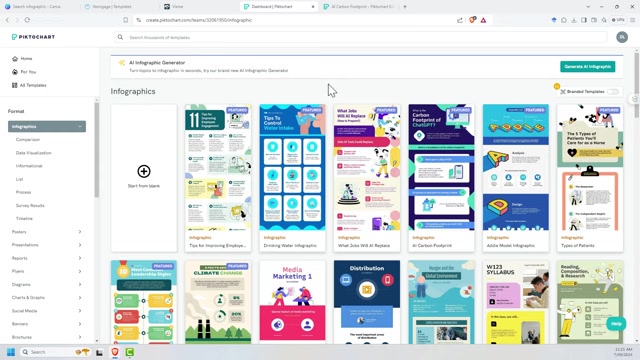Select the Comparison subcategory

coord(28,140)
